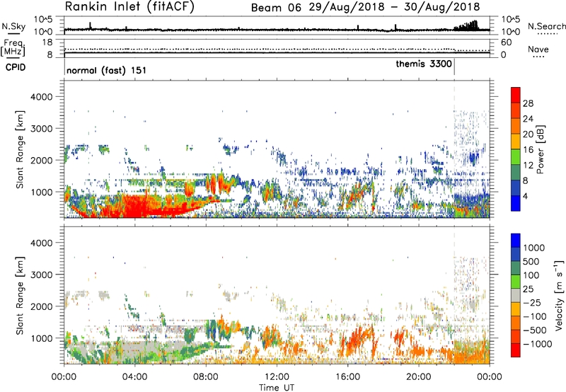Select the "-500" velocity colorbar label

tap(535, 330)
